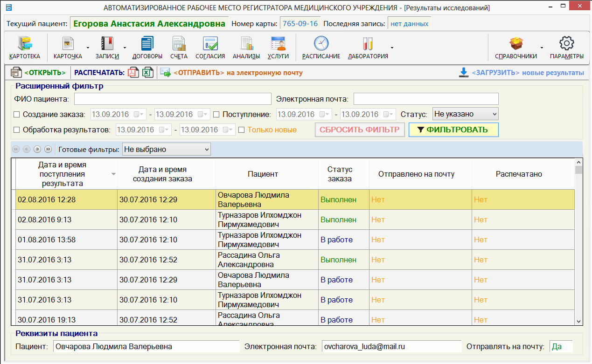This screenshot has height=364, width=592.
Task: Expand the Лаборатория dropdown arrow
Action: pos(392,48)
